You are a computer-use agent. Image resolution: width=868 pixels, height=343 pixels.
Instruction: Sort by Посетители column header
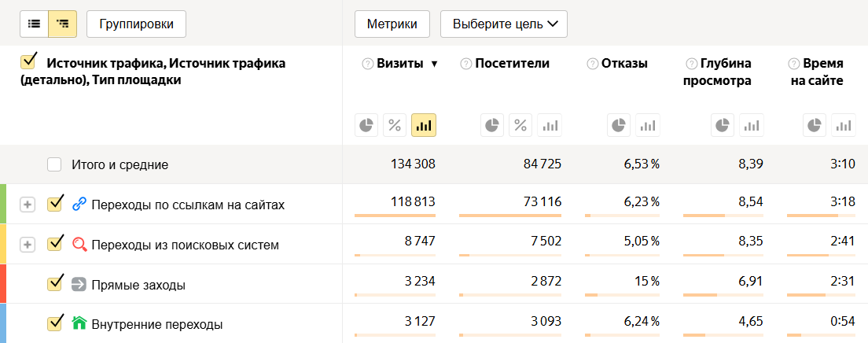pyautogui.click(x=512, y=64)
